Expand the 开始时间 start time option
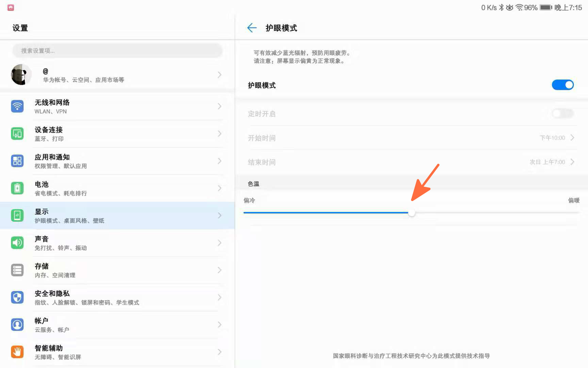The height and width of the screenshot is (368, 588). [572, 138]
